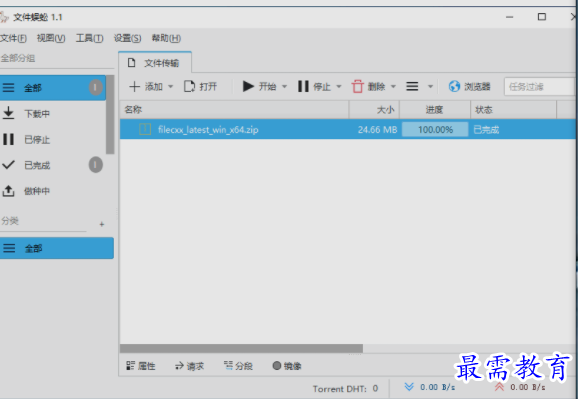The height and width of the screenshot is (399, 578).
Task: Select the 全部 group in 全部分组
Action: click(x=53, y=88)
